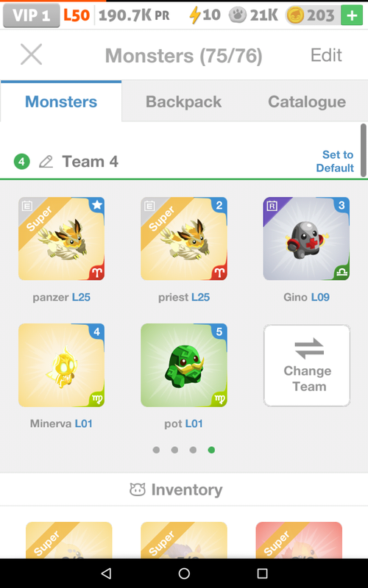The width and height of the screenshot is (368, 588).
Task: Tap the Edit link
Action: tap(326, 55)
